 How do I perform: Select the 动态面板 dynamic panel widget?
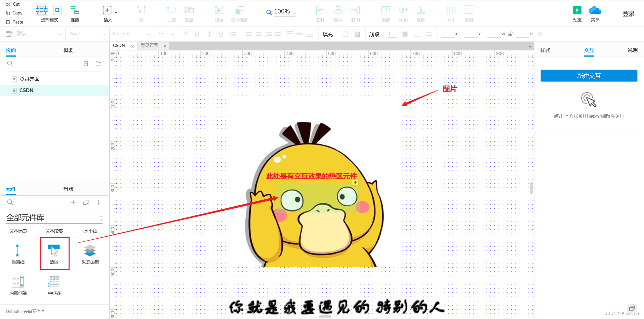(90, 254)
